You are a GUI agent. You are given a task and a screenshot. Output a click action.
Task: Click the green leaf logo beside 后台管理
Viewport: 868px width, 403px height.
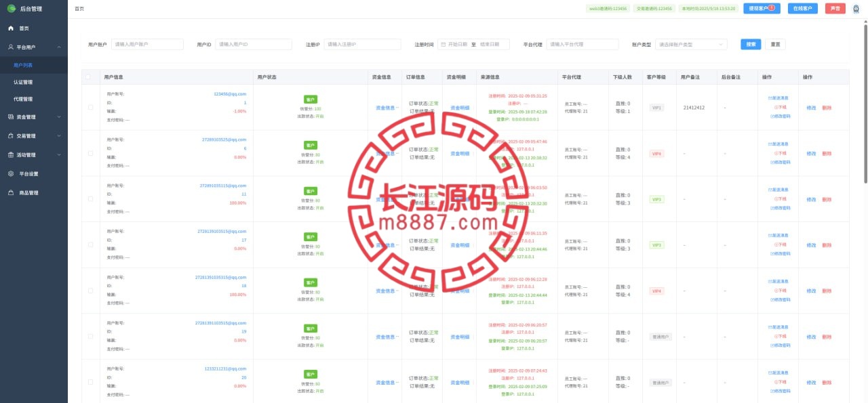pos(12,8)
